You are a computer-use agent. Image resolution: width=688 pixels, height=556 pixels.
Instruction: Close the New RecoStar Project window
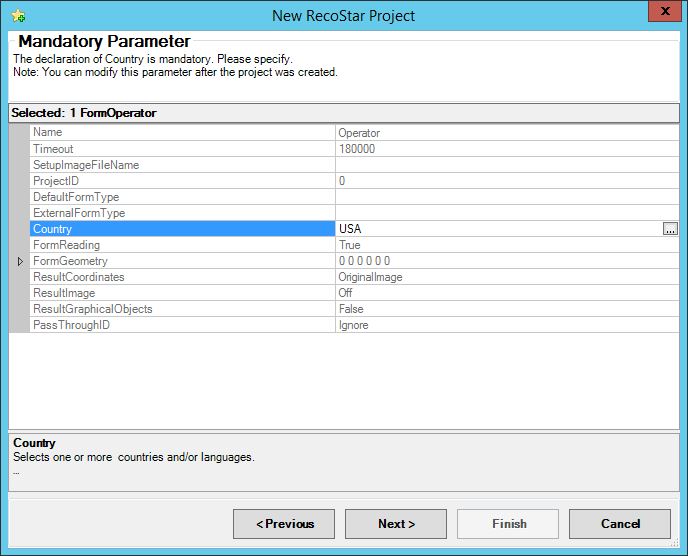coord(665,11)
